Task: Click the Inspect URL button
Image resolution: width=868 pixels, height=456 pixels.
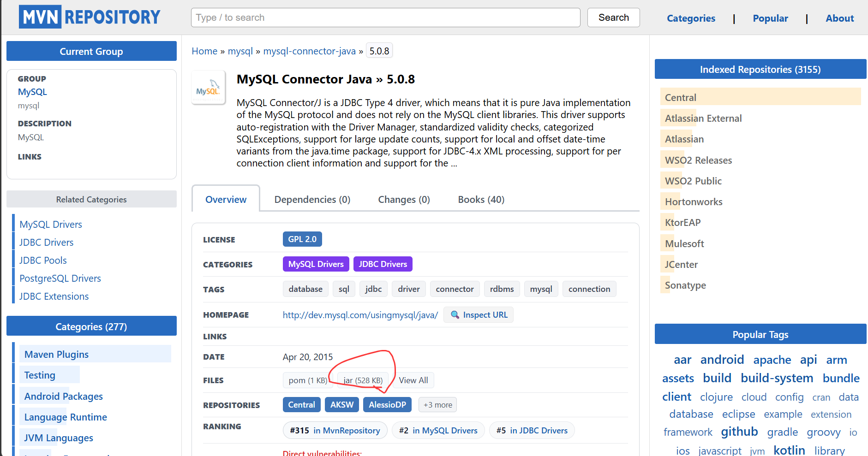Action: (479, 315)
